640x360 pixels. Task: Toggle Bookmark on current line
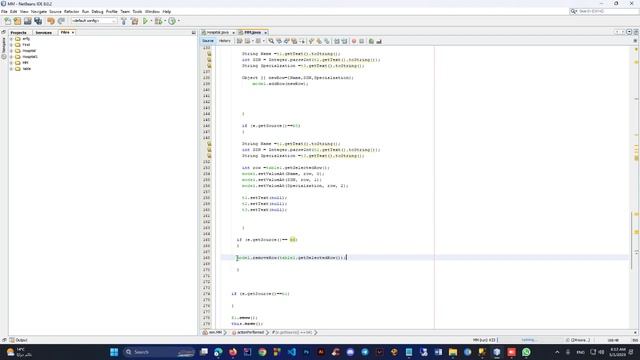pos(327,41)
